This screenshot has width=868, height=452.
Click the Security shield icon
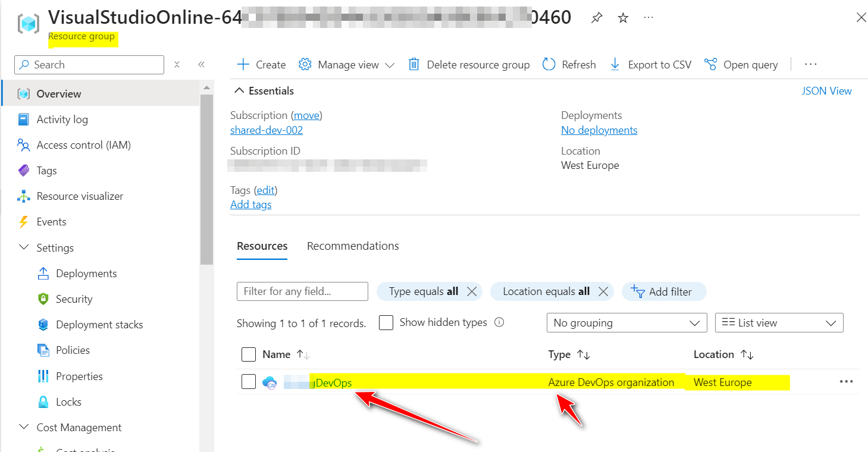[43, 299]
